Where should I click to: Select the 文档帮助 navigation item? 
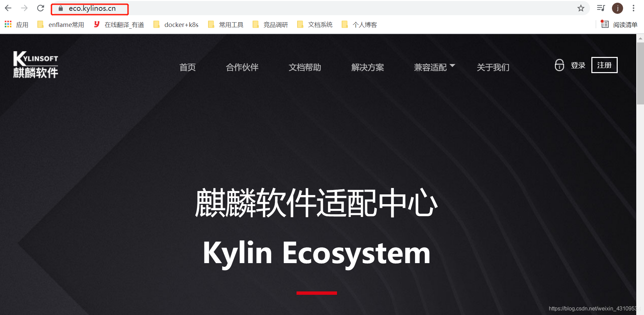[x=305, y=67]
